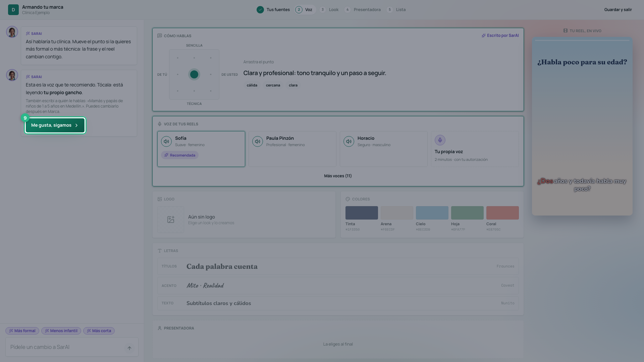Click the microphone icon for Tu propia voz
644x362 pixels.
click(440, 140)
